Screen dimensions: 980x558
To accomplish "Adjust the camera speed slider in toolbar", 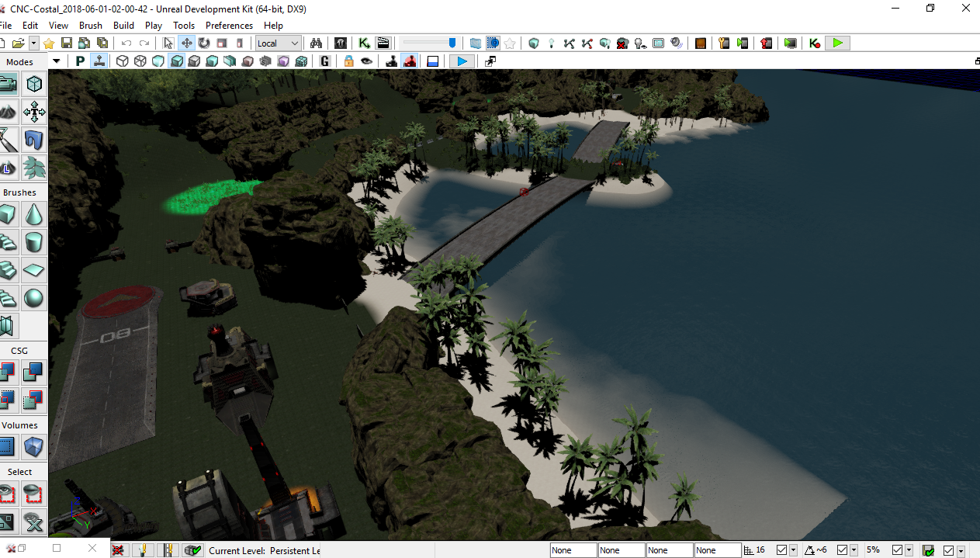I will (429, 43).
